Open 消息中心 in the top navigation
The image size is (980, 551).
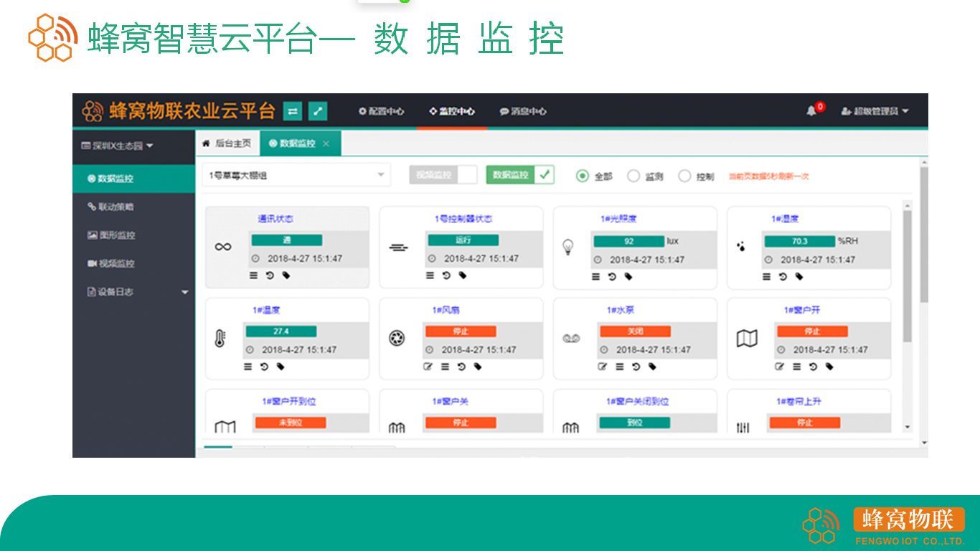[523, 111]
